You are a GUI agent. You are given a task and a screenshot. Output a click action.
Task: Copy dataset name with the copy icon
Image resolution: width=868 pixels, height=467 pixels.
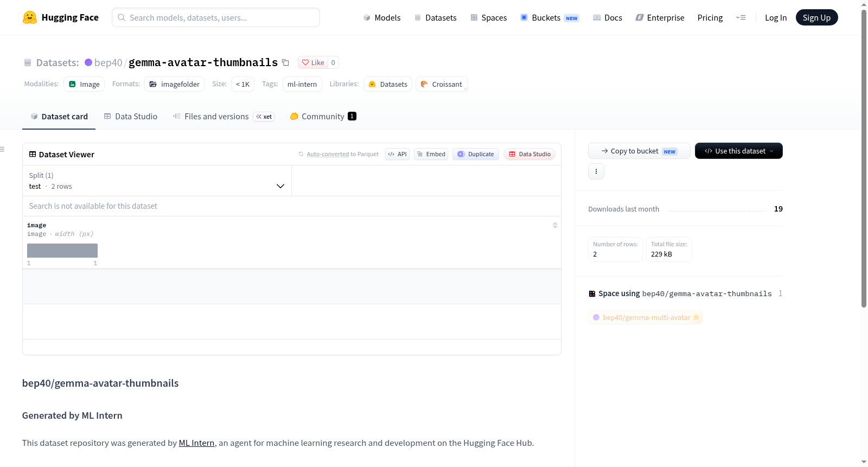point(285,62)
